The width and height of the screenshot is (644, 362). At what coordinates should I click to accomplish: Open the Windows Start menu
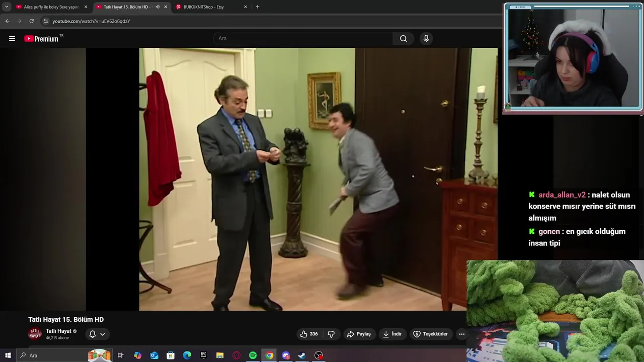(8, 355)
